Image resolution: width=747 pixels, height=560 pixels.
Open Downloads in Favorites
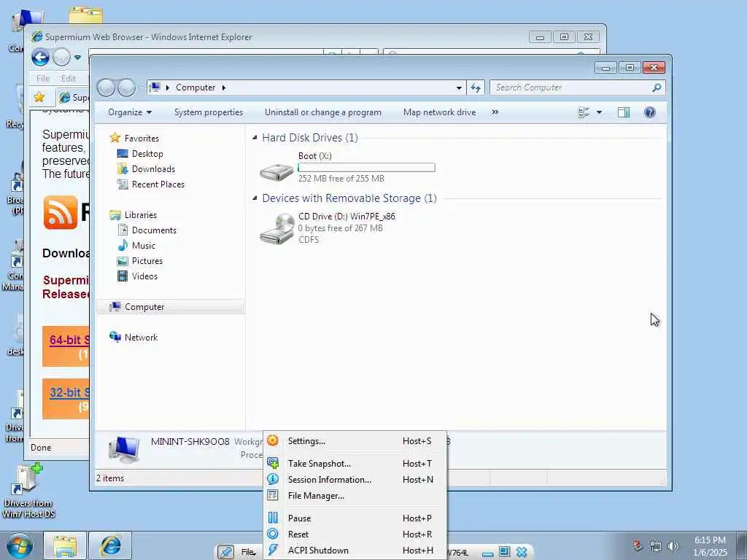coord(153,169)
